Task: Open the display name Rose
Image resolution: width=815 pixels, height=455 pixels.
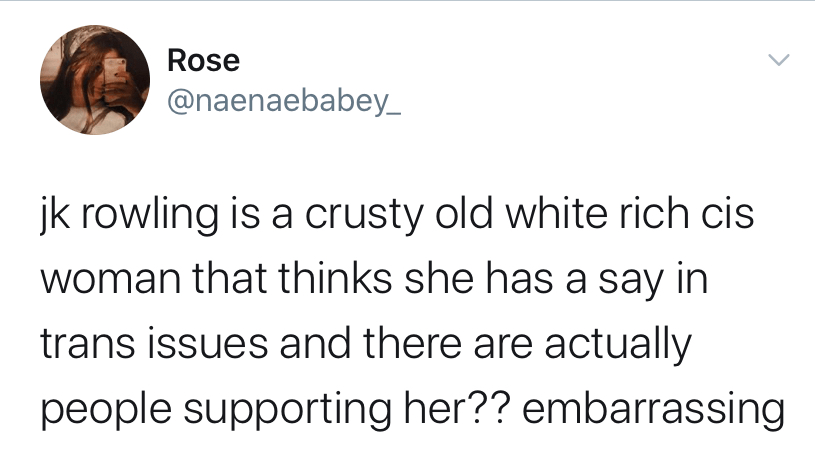Action: point(203,61)
